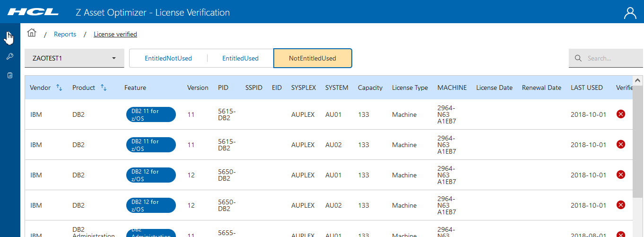Switch to EntitledNotUsed tab

(x=168, y=59)
